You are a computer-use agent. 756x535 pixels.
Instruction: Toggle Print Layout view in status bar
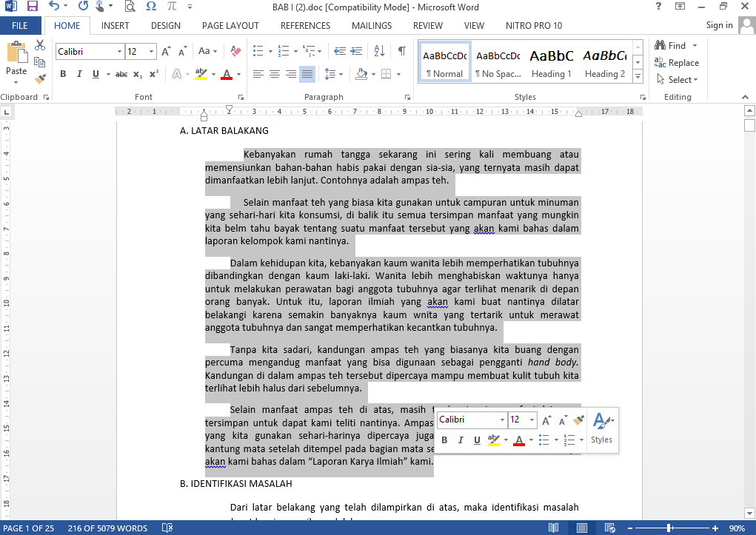582,528
